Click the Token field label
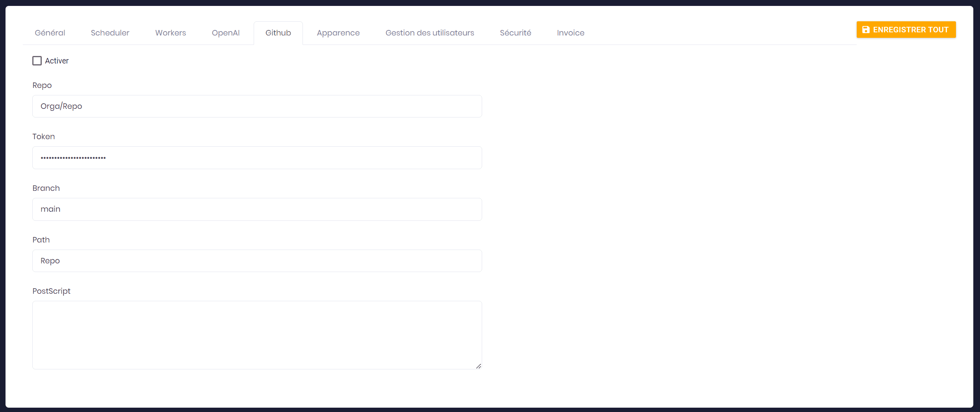This screenshot has height=412, width=980. (44, 136)
